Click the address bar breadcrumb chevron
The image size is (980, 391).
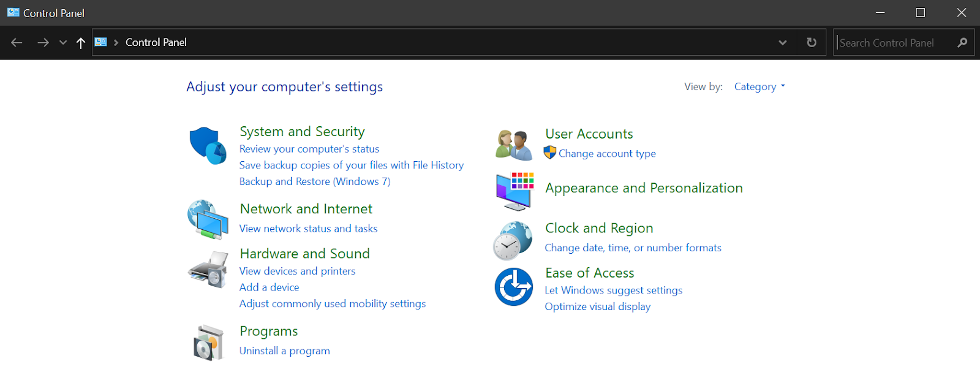[x=116, y=42]
